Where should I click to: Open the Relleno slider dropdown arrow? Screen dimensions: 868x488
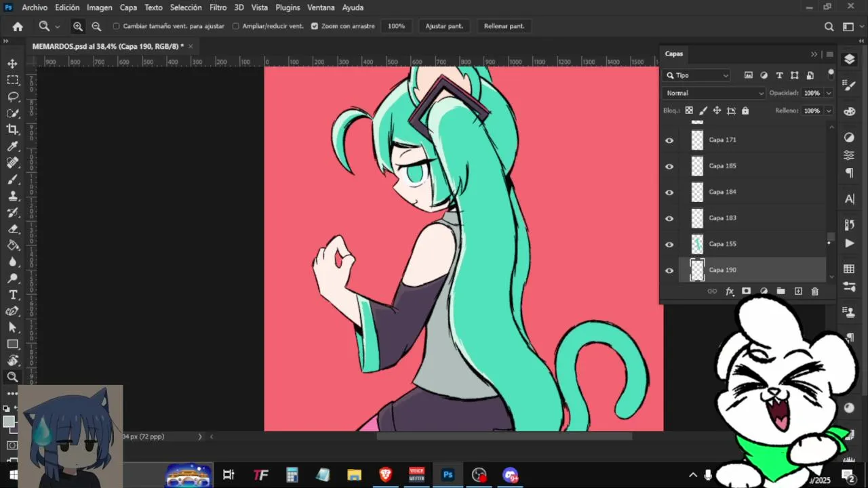829,110
